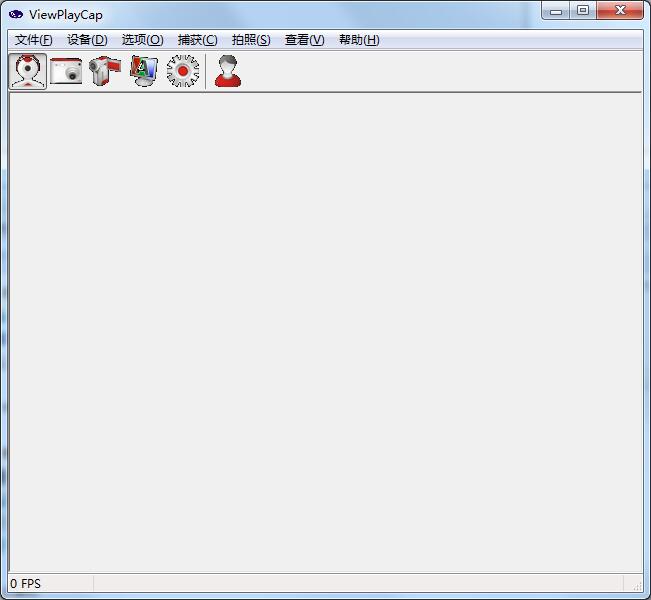Click the 0 FPS status bar text
Image resolution: width=651 pixels, height=600 pixels.
pyautogui.click(x=25, y=584)
